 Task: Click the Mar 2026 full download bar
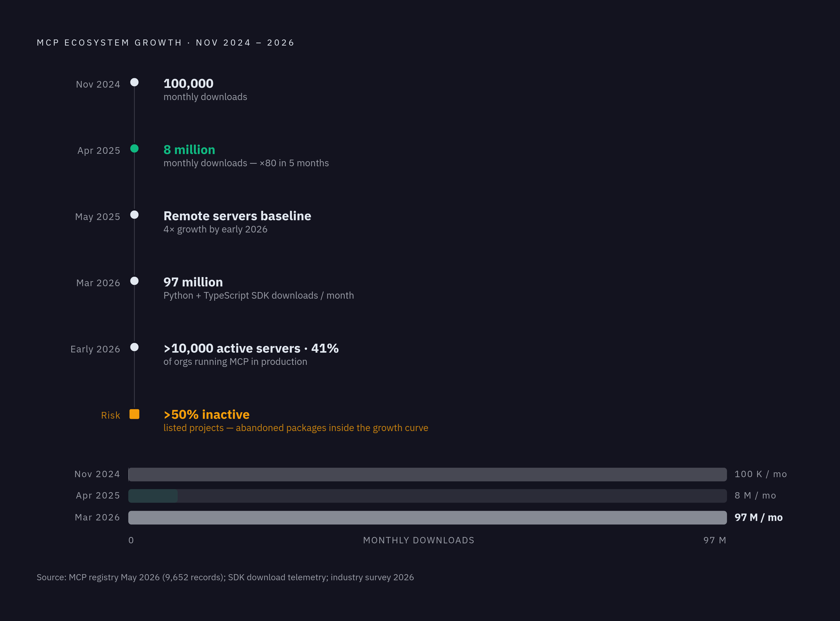pos(427,518)
